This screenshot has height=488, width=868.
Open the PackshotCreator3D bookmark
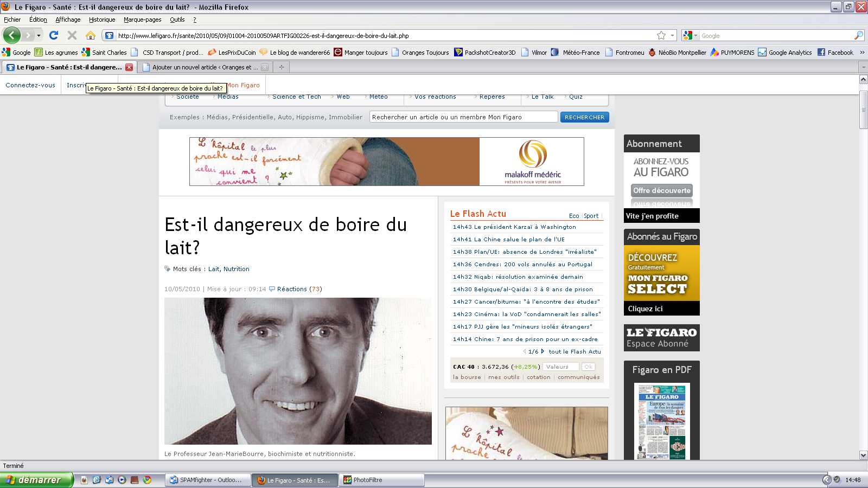click(x=485, y=53)
